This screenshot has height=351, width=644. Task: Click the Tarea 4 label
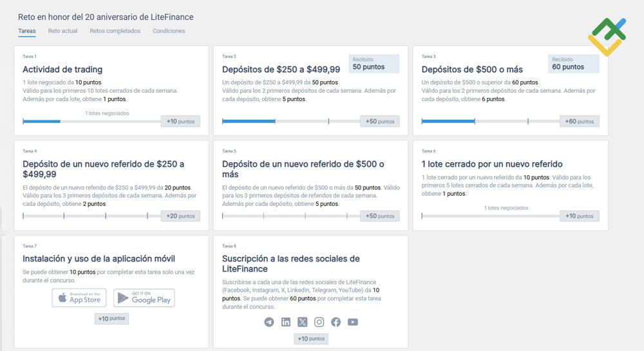click(30, 151)
